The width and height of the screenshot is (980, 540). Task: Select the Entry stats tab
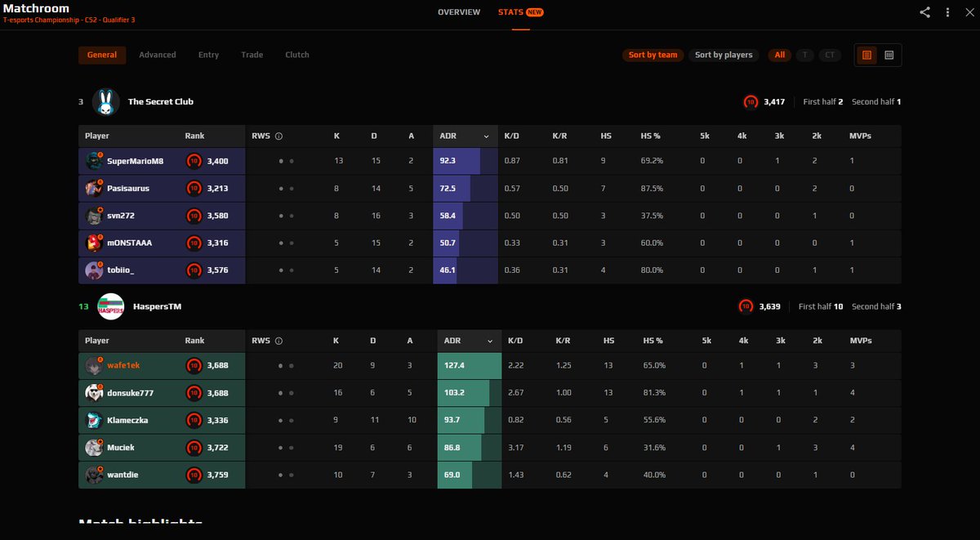click(208, 55)
